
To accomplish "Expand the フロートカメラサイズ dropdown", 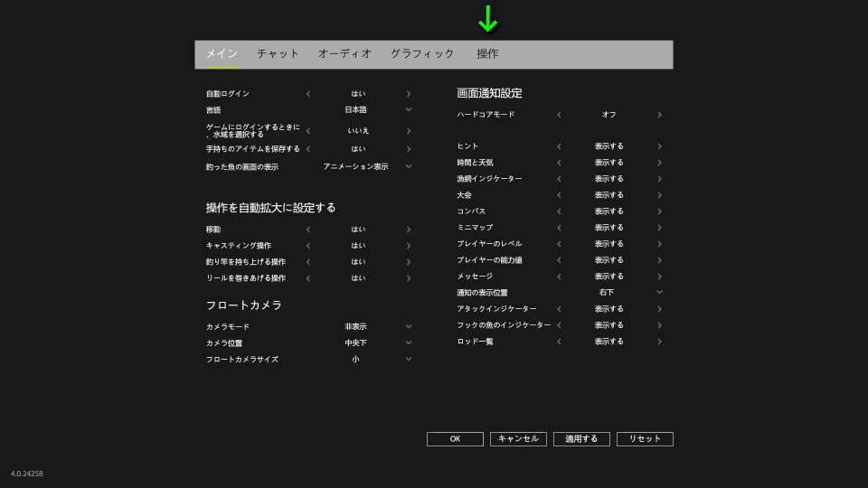I will point(408,360).
